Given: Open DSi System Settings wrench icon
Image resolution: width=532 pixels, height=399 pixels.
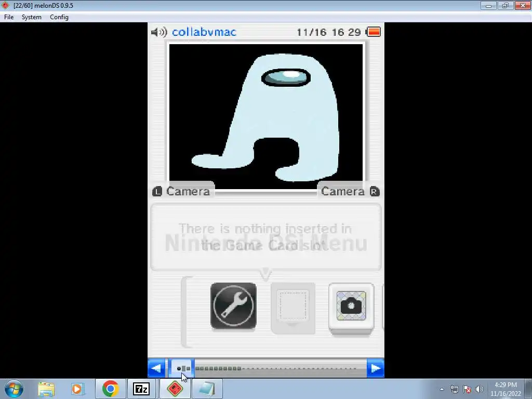Looking at the screenshot, I should (x=233, y=305).
